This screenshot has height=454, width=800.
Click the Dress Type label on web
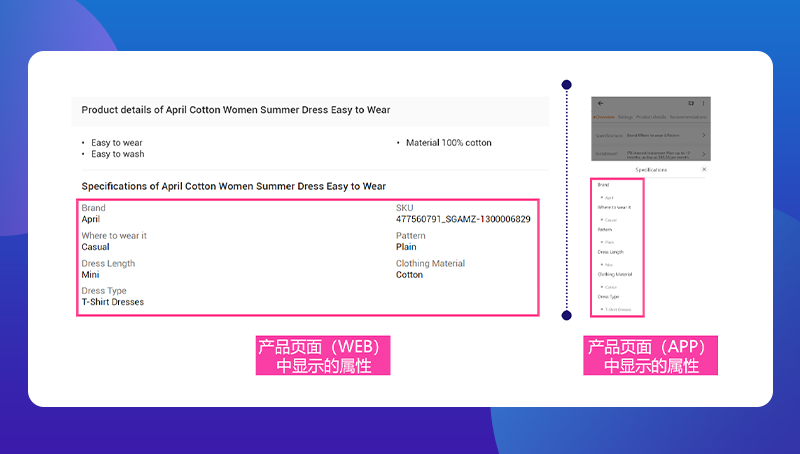(104, 291)
